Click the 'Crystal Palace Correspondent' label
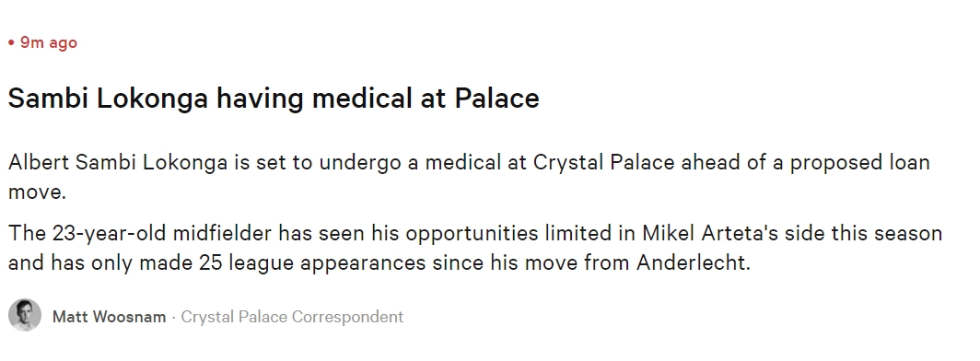 293,317
